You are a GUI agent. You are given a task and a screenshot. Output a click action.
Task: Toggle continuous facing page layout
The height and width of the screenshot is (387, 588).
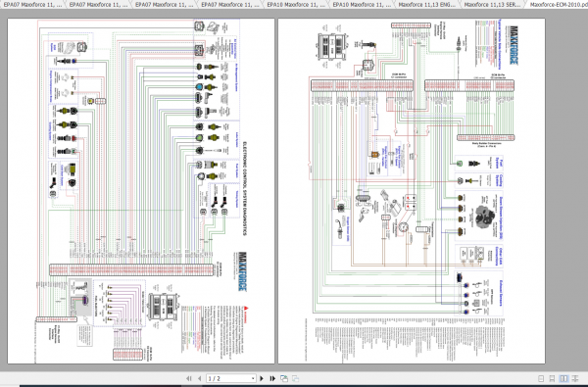point(574,379)
